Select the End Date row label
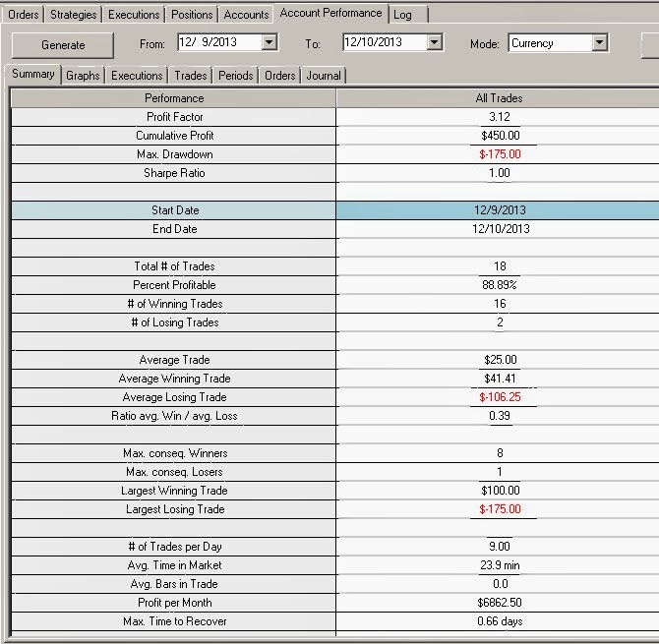659x644 pixels. coord(175,229)
